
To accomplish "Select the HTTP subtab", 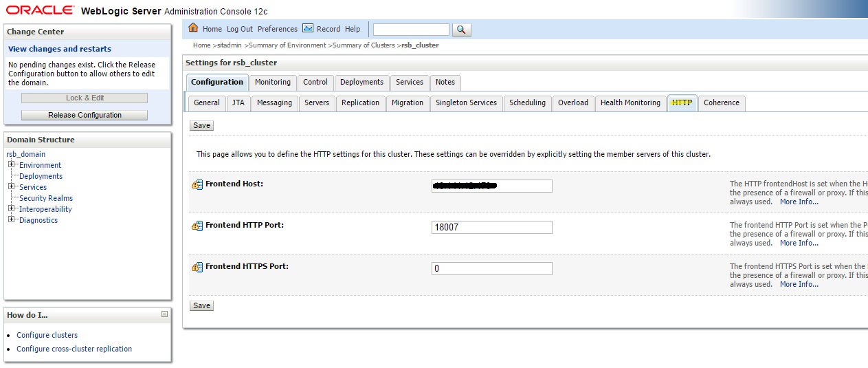I will (x=682, y=102).
